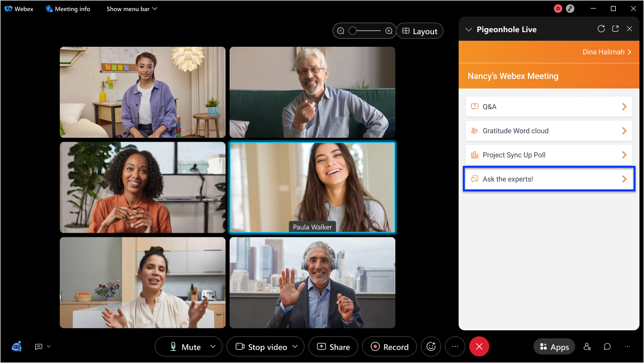Click the poll bar chart icon
Viewport: 644px width, 363px height.
click(x=474, y=155)
